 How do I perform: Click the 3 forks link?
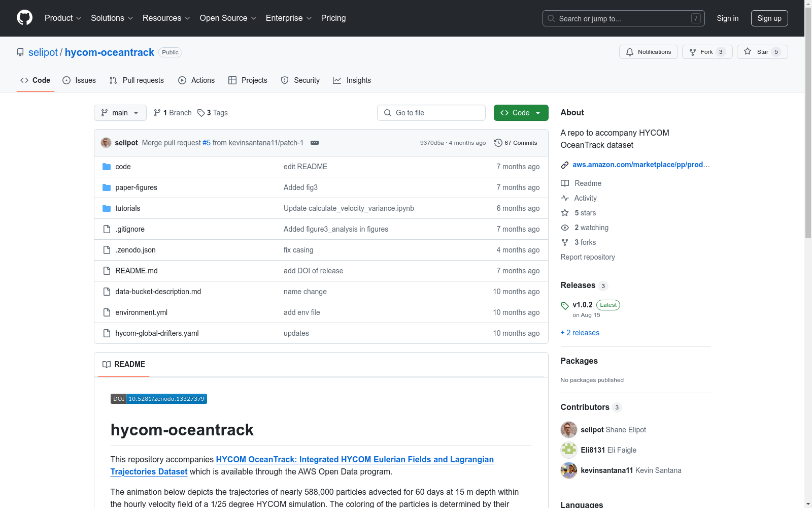tap(578, 242)
